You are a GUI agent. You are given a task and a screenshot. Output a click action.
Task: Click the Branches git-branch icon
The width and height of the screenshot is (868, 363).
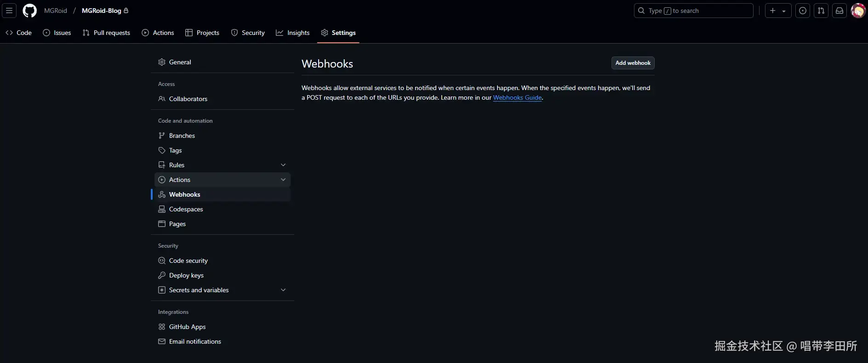coord(162,136)
